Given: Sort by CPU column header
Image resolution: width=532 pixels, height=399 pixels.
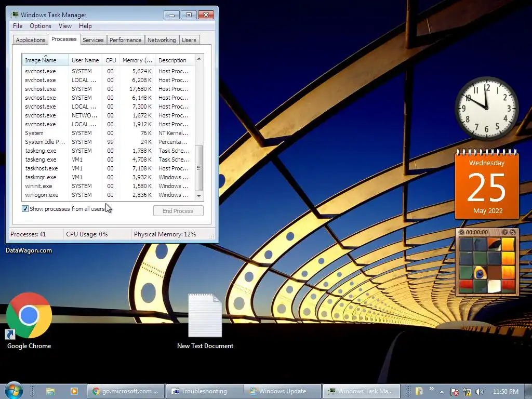Looking at the screenshot, I should pos(111,60).
